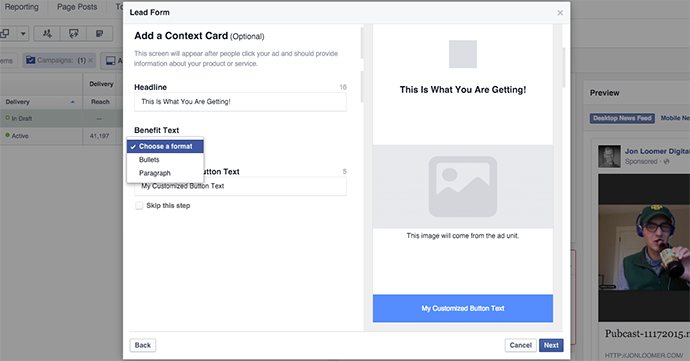690x361 pixels.
Task: Click the Headline input field
Action: coord(240,102)
